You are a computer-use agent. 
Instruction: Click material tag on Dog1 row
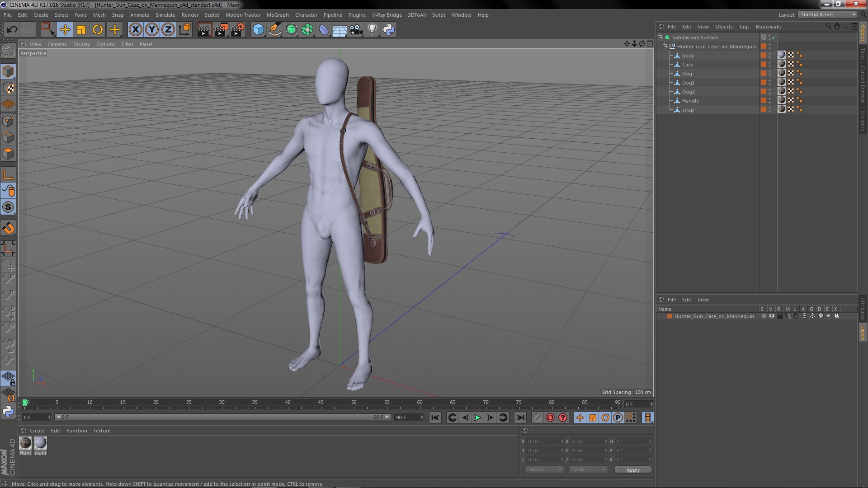[x=781, y=82]
